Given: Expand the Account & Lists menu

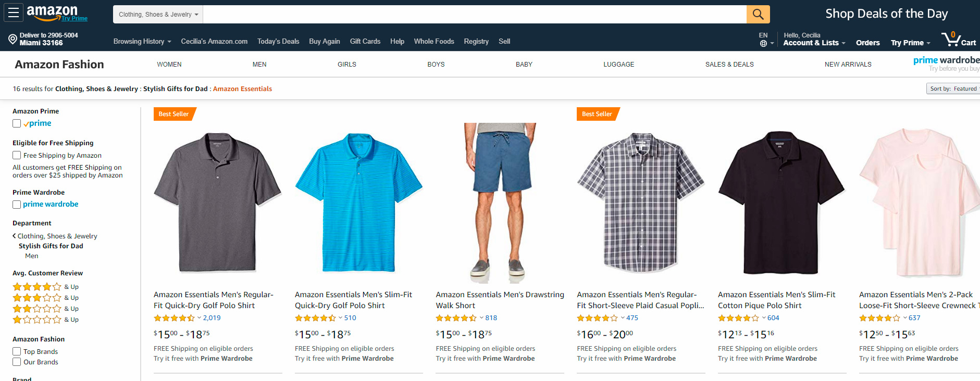Looking at the screenshot, I should click(814, 43).
